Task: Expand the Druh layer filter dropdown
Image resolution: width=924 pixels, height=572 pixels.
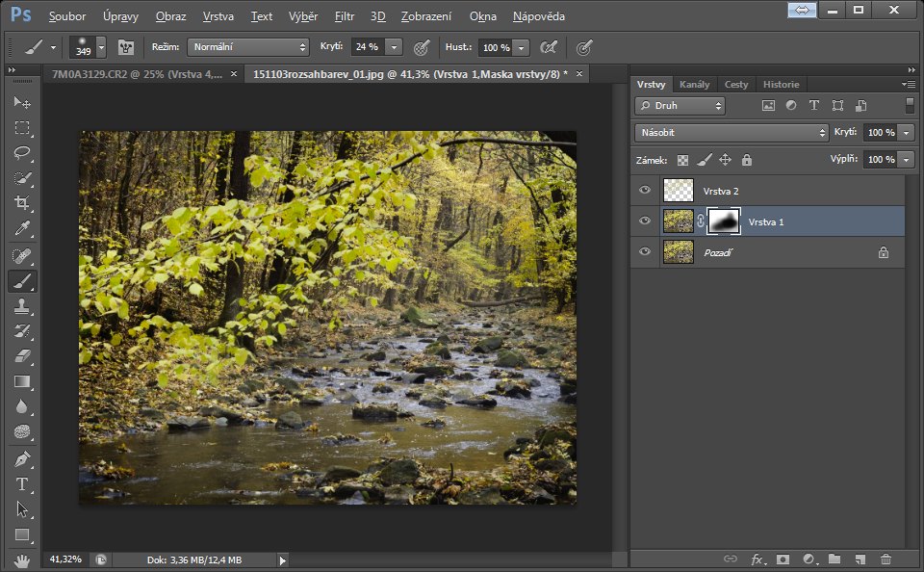Action: click(680, 106)
